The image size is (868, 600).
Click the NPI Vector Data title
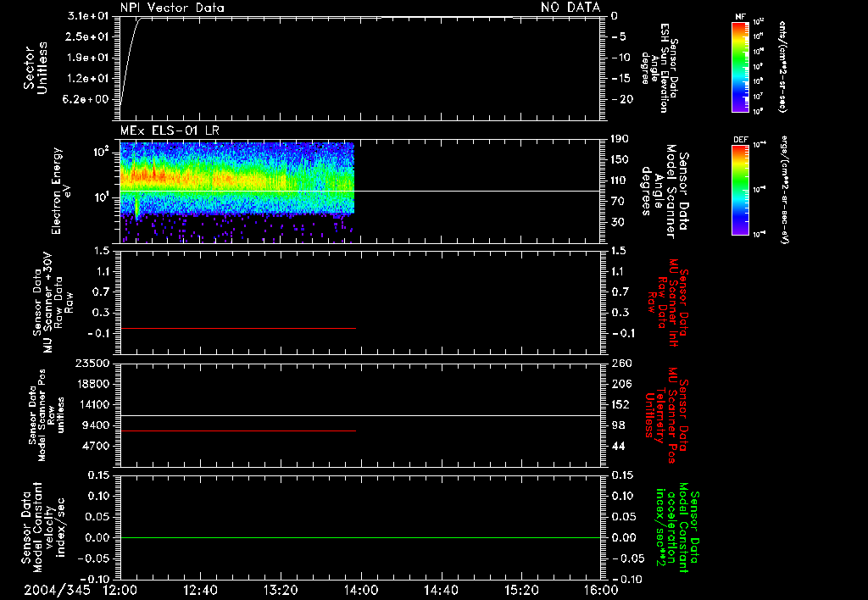172,8
